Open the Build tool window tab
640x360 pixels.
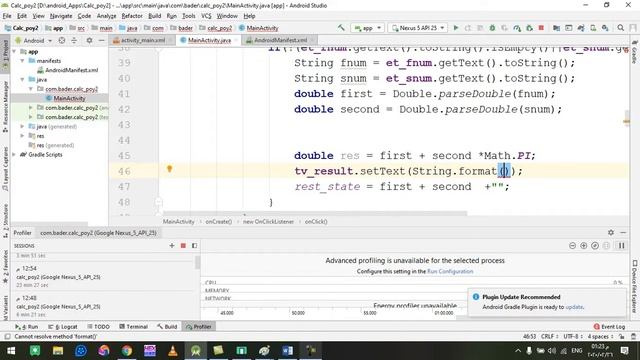click(167, 327)
